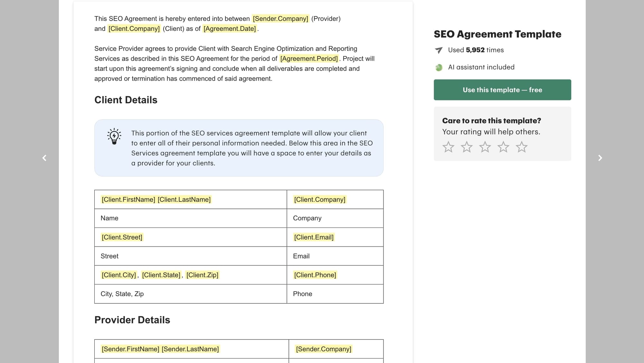Select the [Client.Phone] table field

(315, 275)
